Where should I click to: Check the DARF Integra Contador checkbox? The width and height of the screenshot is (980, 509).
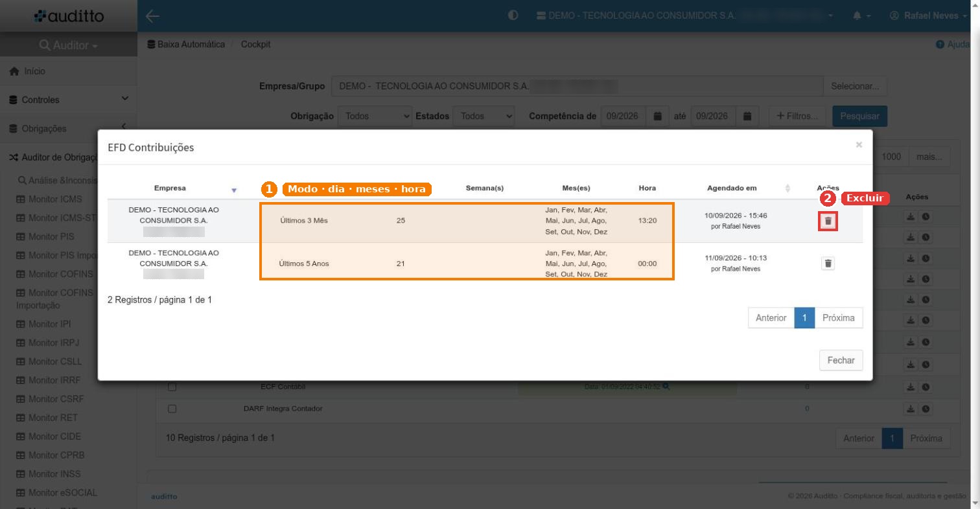pos(172,409)
